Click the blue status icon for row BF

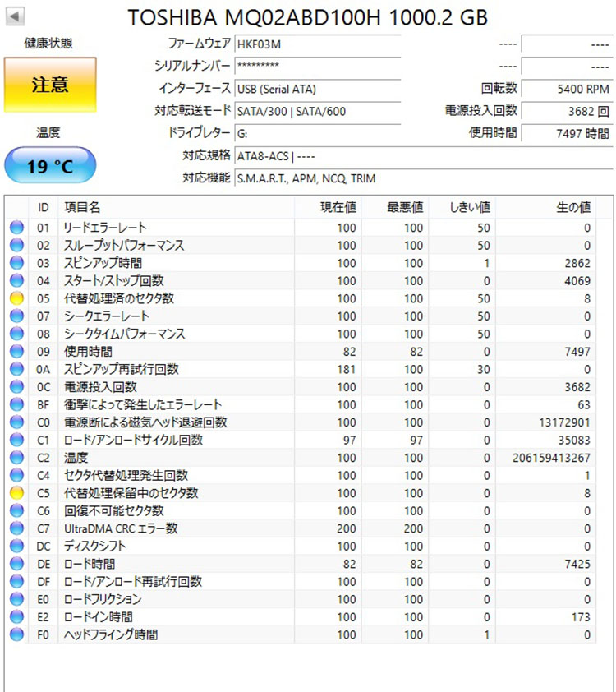pyautogui.click(x=16, y=404)
